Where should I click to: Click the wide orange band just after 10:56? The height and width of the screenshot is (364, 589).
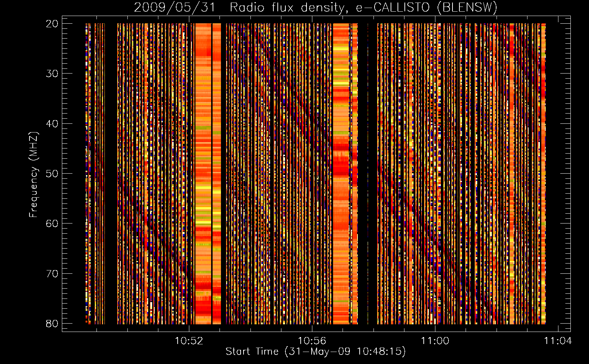tap(341, 174)
